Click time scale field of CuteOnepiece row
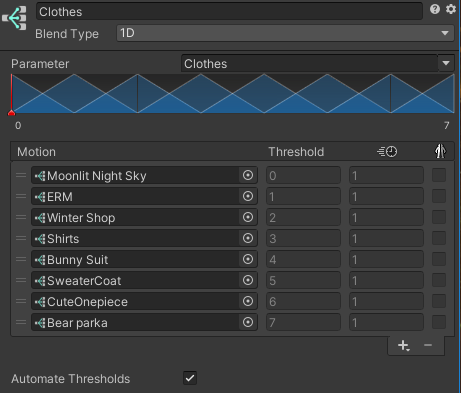 pyautogui.click(x=386, y=301)
